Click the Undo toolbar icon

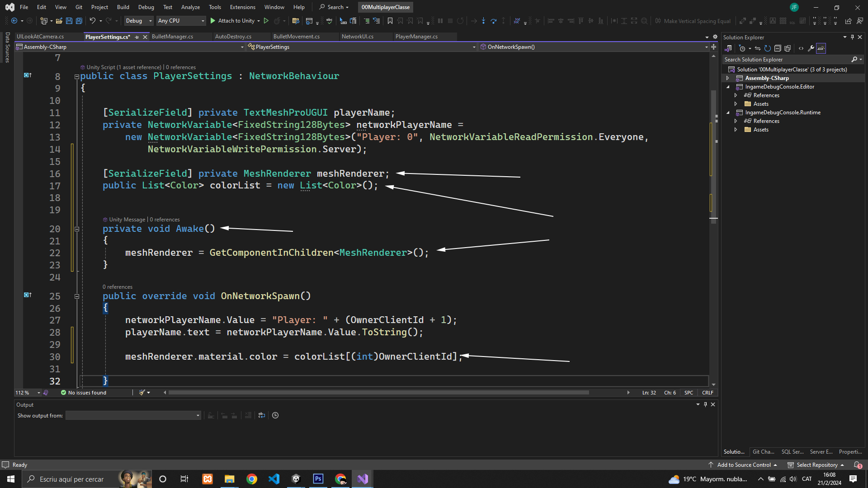(92, 21)
